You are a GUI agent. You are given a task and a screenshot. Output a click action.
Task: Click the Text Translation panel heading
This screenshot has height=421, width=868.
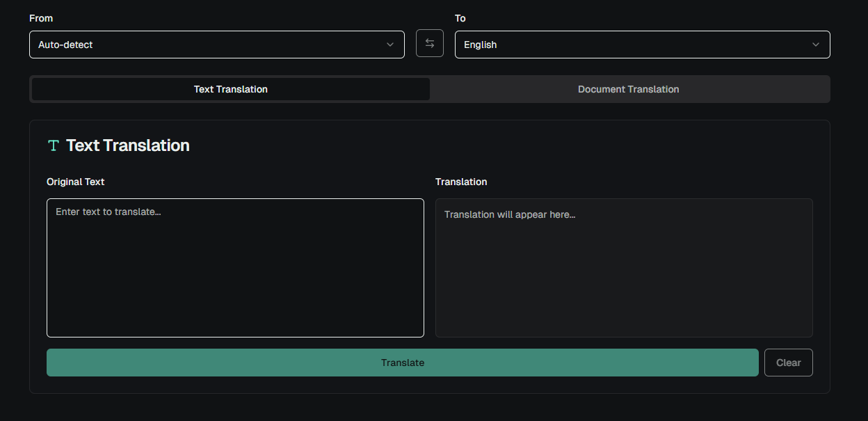click(128, 145)
